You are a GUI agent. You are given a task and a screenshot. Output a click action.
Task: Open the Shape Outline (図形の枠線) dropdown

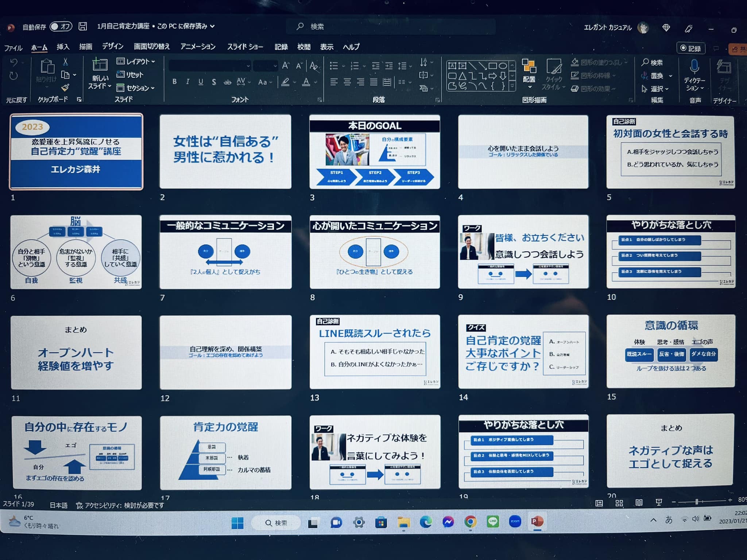pos(593,75)
